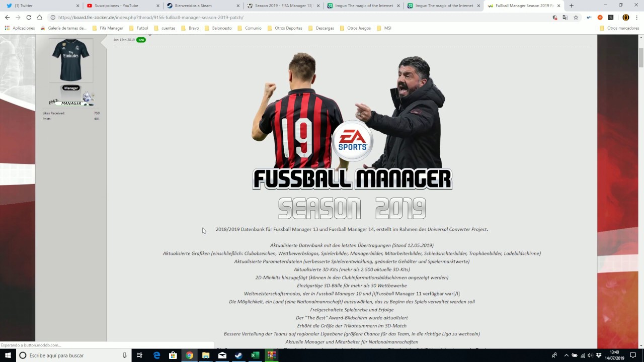The width and height of the screenshot is (644, 362).
Task: Open the Chrome three-dot menu
Action: (x=637, y=17)
